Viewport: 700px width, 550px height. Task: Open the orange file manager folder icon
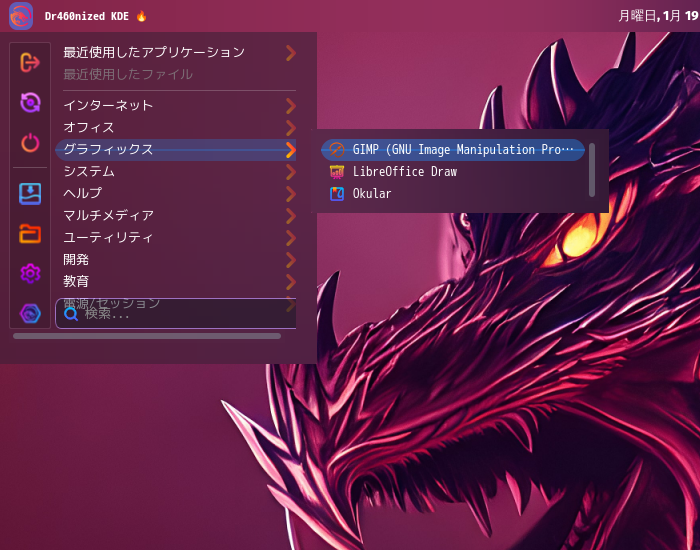(x=30, y=233)
